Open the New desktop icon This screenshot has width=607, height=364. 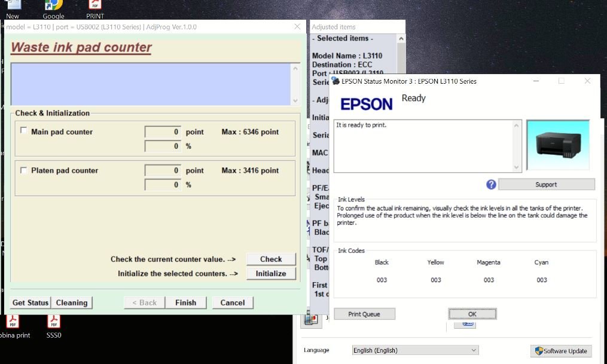(x=13, y=8)
